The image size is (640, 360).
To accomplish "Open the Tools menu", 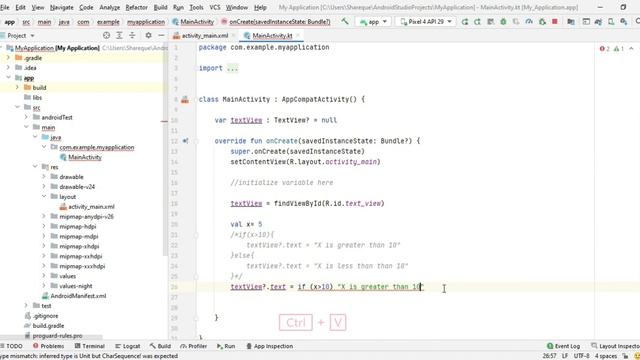I will (x=196, y=7).
